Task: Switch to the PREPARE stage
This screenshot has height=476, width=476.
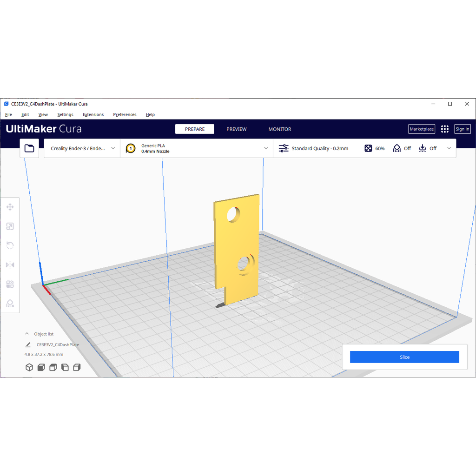Action: (195, 129)
